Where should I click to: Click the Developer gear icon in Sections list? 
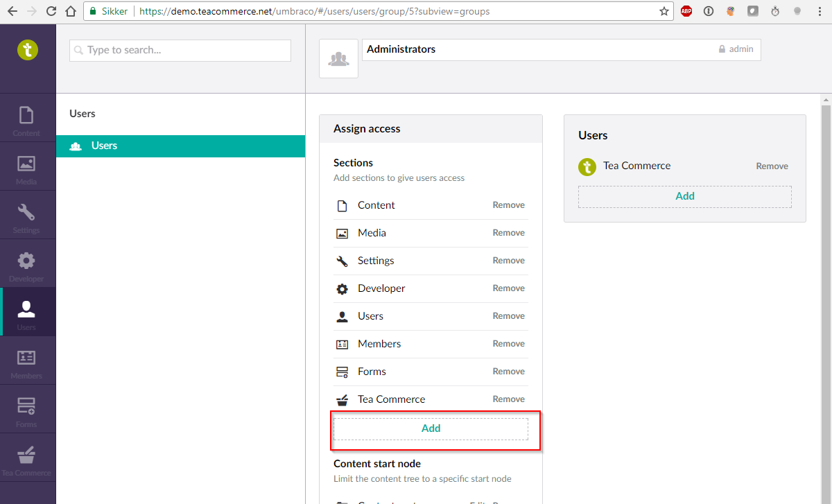pos(342,289)
